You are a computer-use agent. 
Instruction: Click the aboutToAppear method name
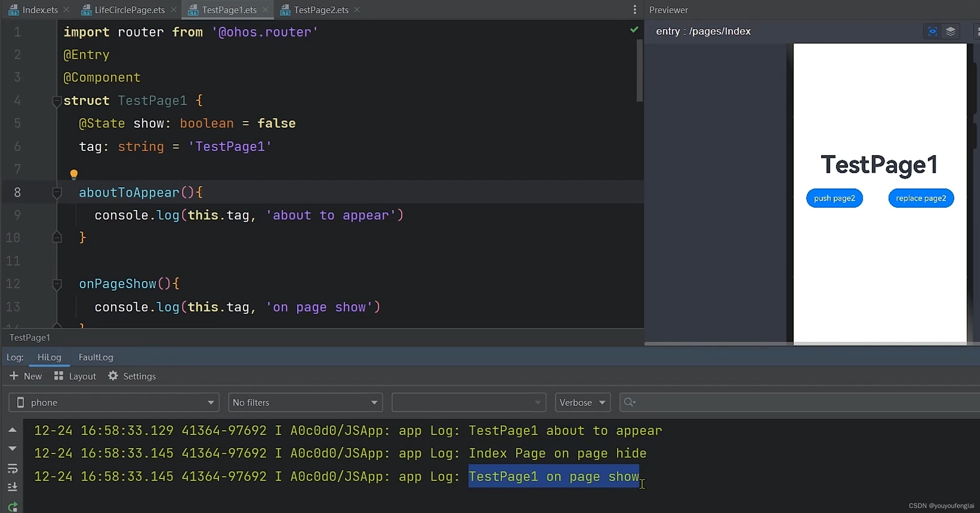tap(129, 193)
